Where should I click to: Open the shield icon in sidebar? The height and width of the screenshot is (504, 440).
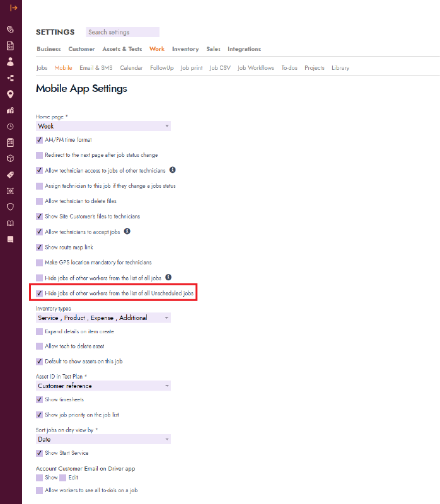[x=10, y=207]
